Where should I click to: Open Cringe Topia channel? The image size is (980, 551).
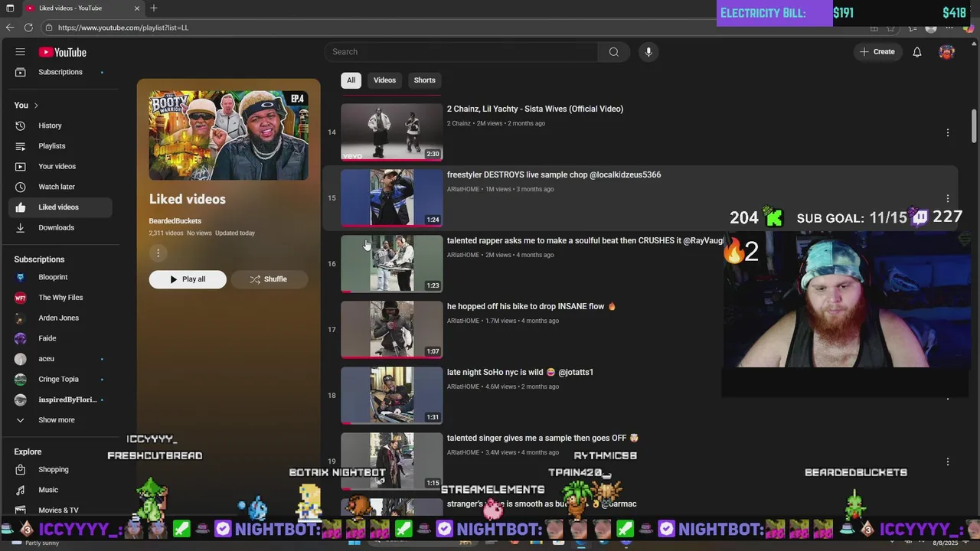pyautogui.click(x=60, y=379)
